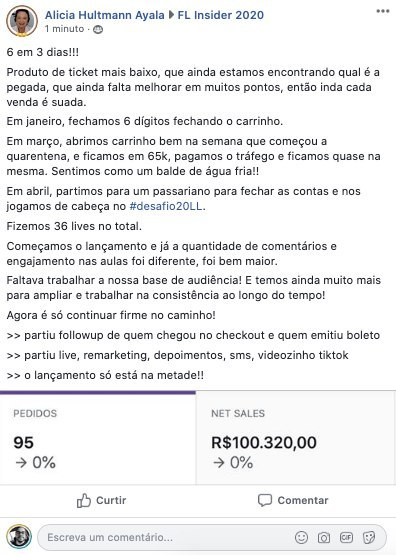
Task: Click the speech bubble comment icon
Action: [265, 500]
